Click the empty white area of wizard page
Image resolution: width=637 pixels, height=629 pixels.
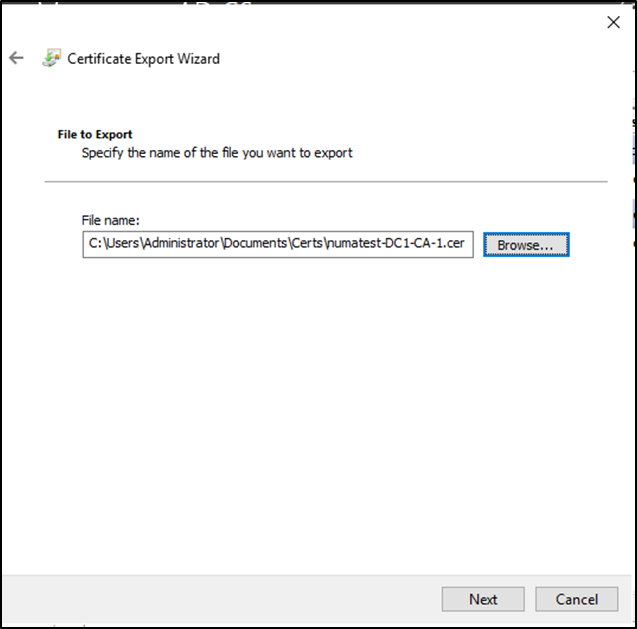(x=320, y=420)
